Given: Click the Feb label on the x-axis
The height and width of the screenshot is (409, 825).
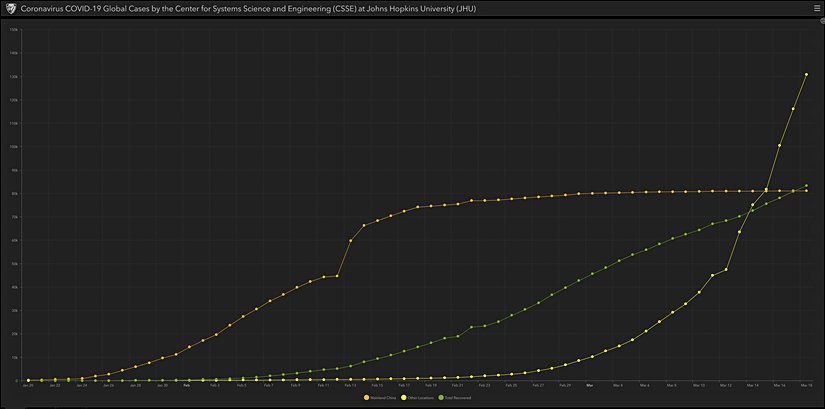Looking at the screenshot, I should tap(188, 385).
